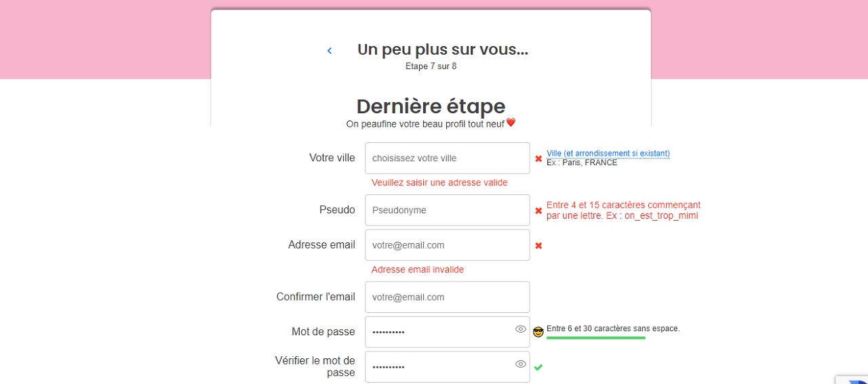
Task: Click the 'Votre ville' label
Action: (332, 158)
